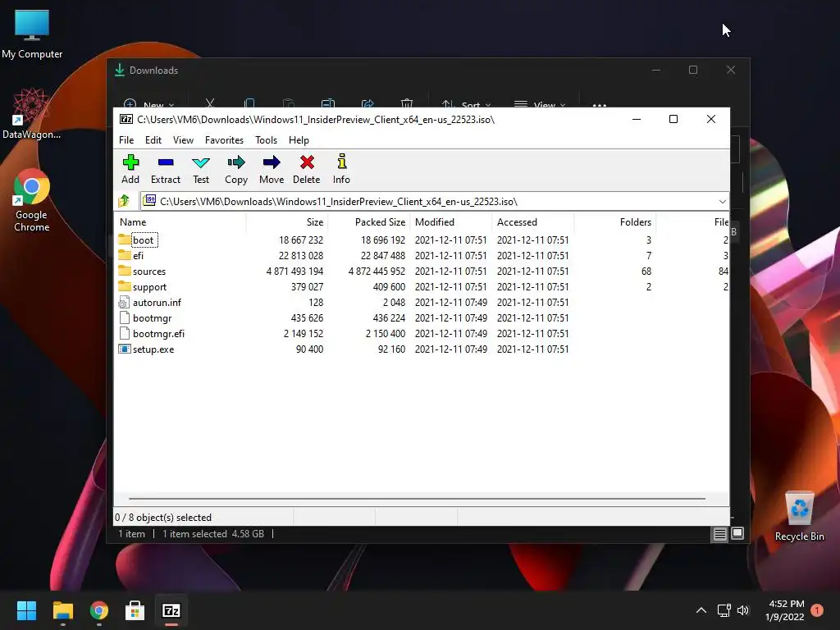Sort by the Packed Size column header
Image resolution: width=840 pixels, height=630 pixels.
click(368, 221)
